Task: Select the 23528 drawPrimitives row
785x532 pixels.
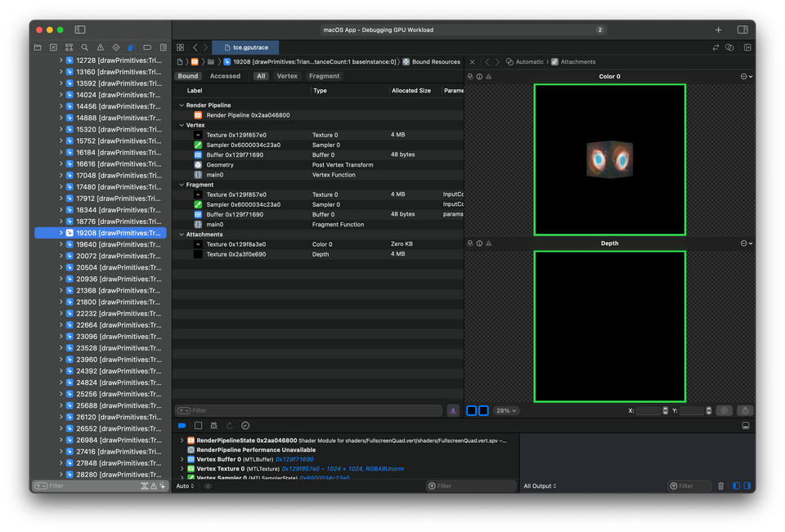Action: click(x=100, y=348)
